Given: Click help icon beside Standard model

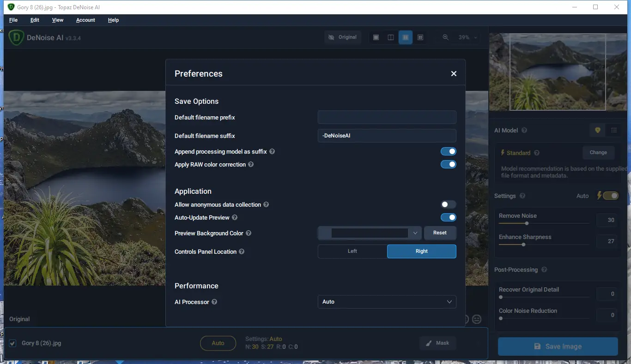Looking at the screenshot, I should [537, 153].
